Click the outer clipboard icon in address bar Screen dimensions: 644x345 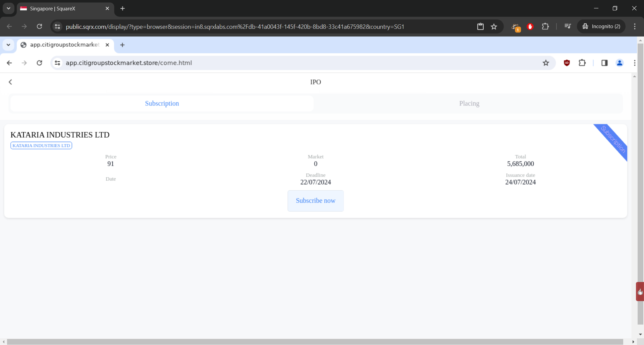(x=480, y=26)
